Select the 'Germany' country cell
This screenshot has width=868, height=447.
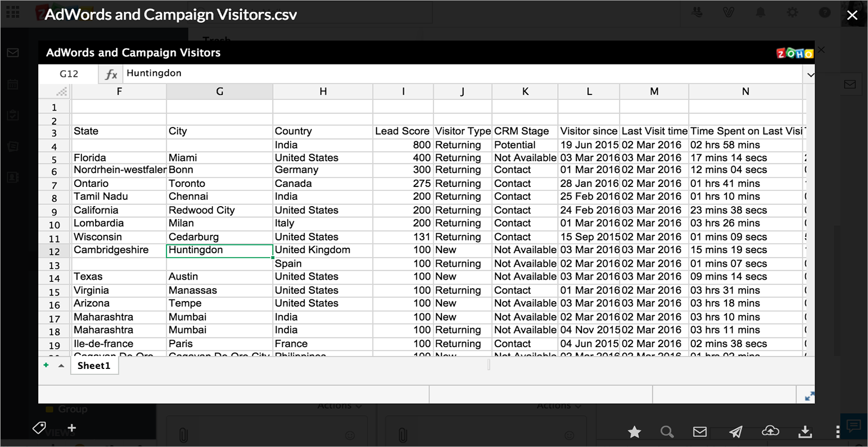click(323, 170)
